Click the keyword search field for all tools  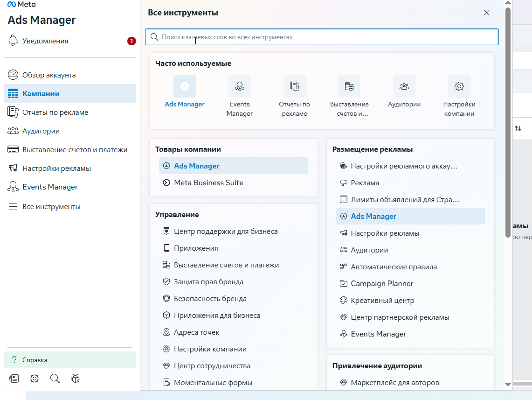[322, 37]
